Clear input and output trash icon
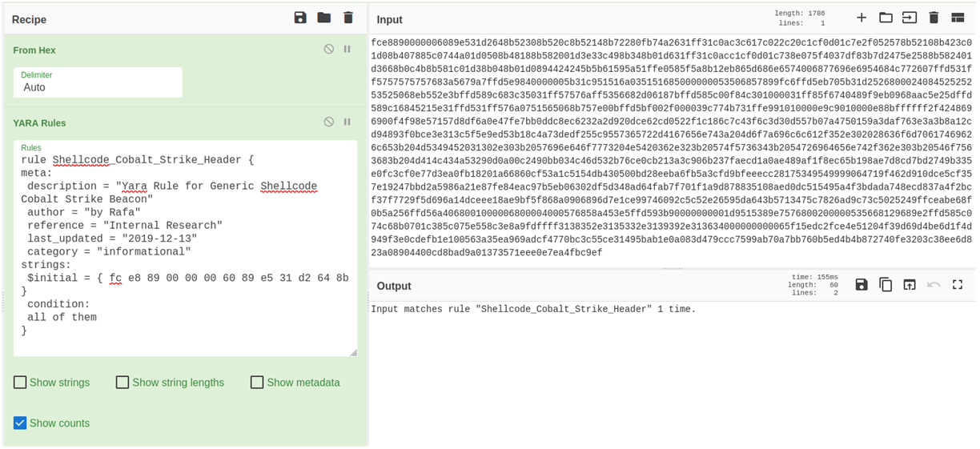Image resolution: width=980 pixels, height=449 pixels. pyautogui.click(x=934, y=18)
